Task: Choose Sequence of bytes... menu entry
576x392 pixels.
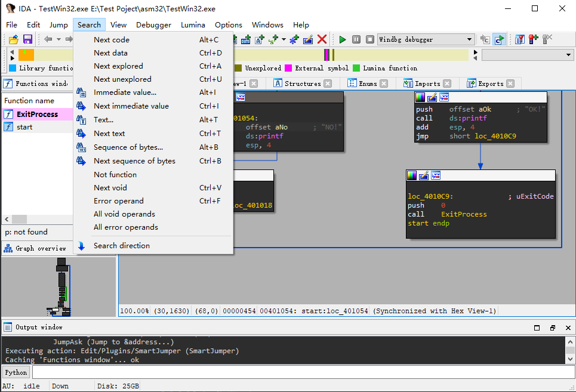Action: coord(153,147)
